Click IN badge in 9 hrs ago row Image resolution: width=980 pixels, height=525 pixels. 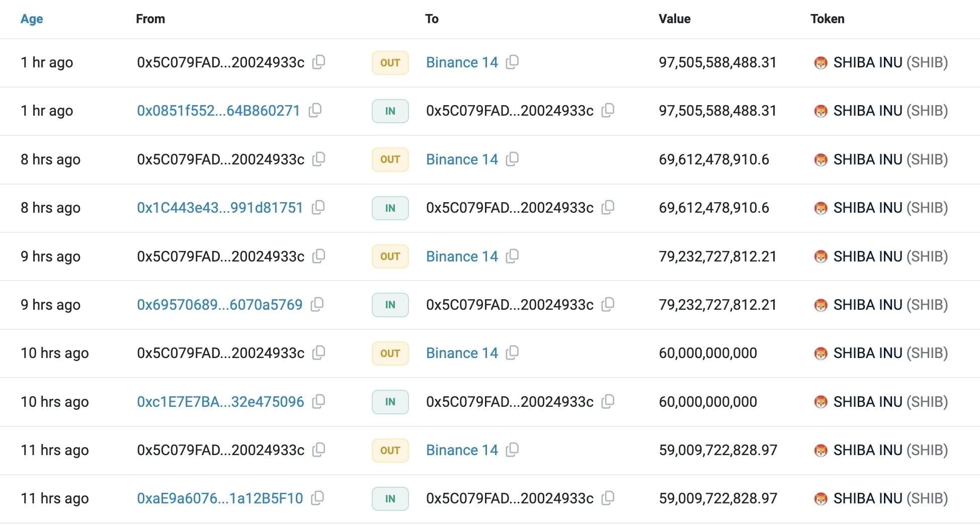[390, 305]
